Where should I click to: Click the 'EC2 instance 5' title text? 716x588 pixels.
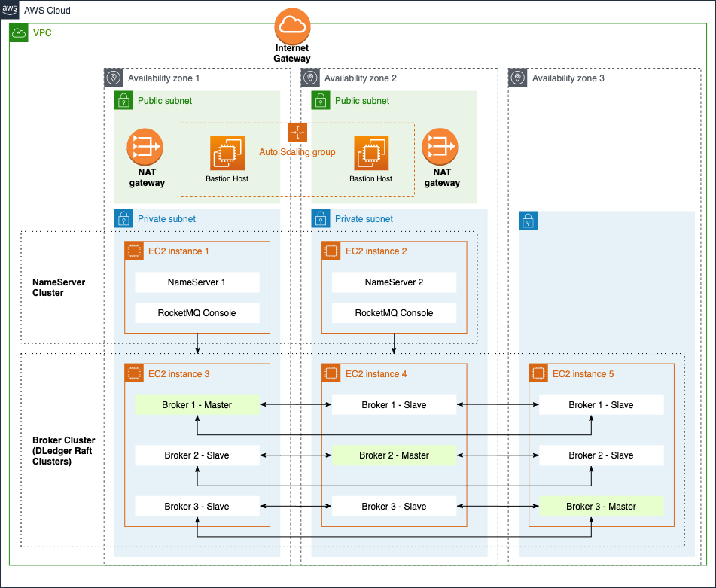[583, 374]
